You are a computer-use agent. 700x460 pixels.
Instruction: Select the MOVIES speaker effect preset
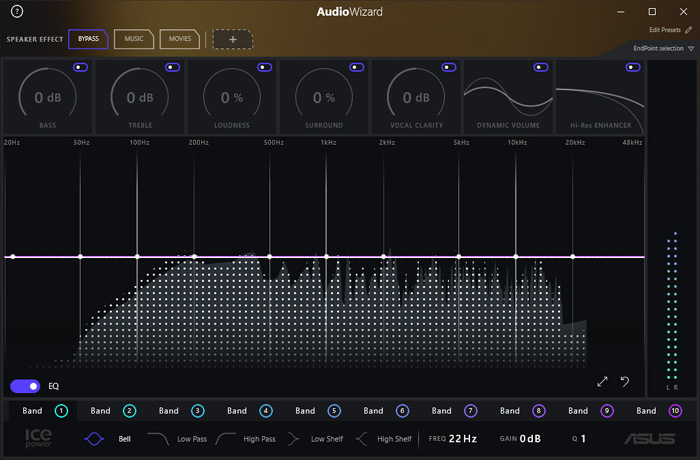point(179,39)
